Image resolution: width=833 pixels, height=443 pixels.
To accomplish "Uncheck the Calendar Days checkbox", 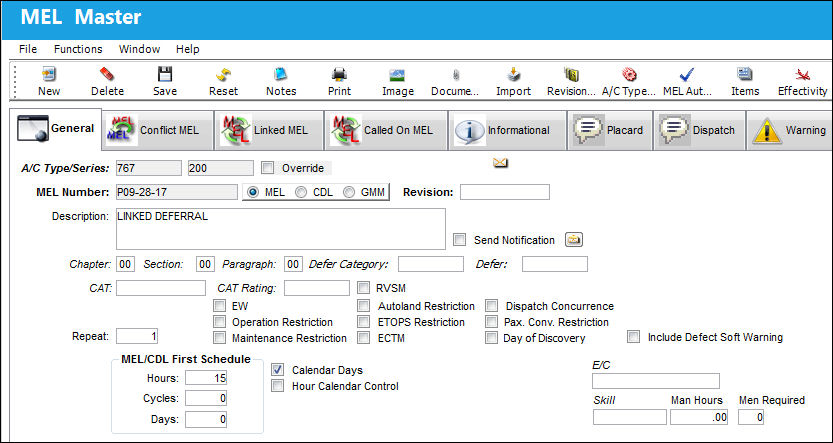I will pyautogui.click(x=278, y=370).
